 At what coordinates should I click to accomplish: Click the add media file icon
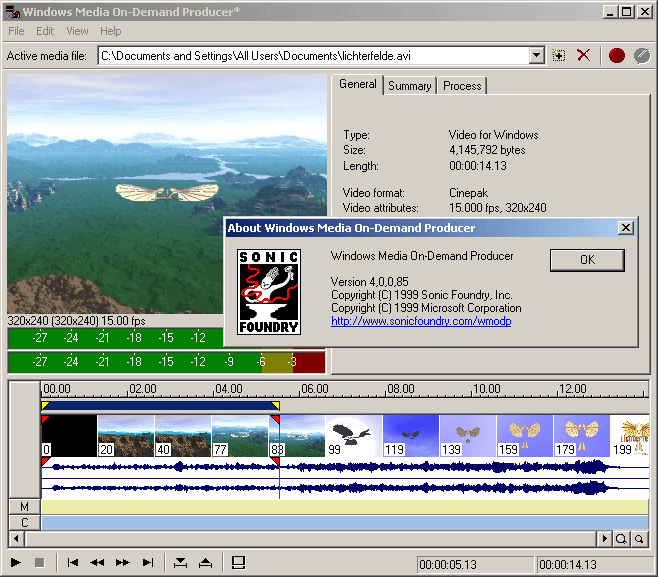coord(559,55)
